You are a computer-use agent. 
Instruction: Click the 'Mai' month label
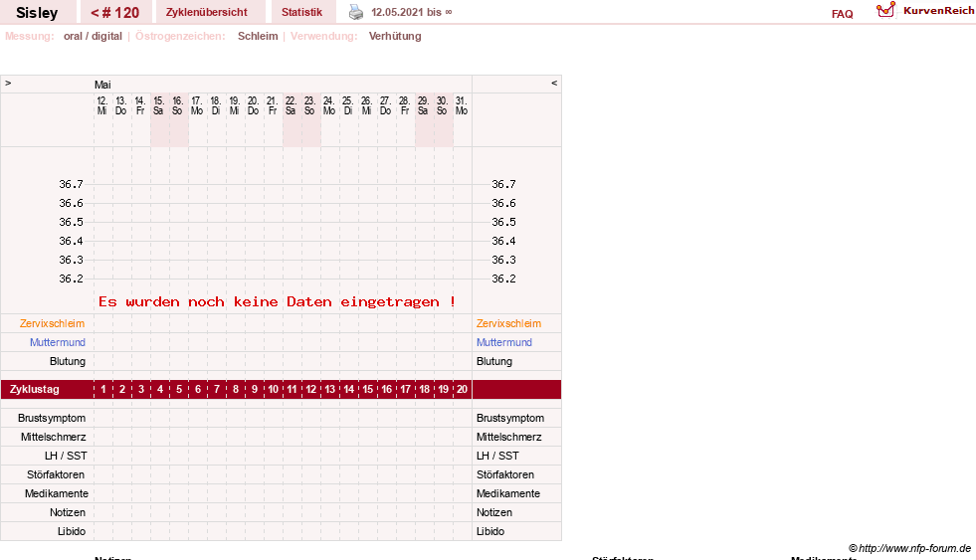click(102, 85)
